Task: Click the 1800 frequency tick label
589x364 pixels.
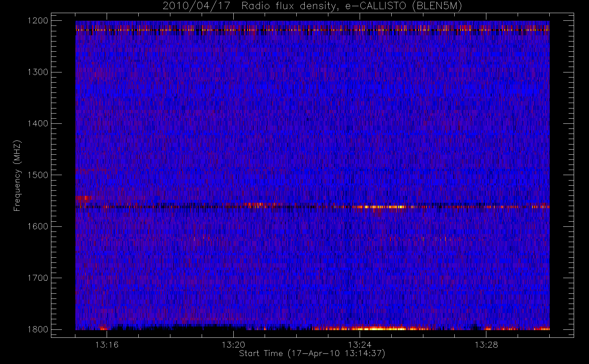Action: coord(38,329)
